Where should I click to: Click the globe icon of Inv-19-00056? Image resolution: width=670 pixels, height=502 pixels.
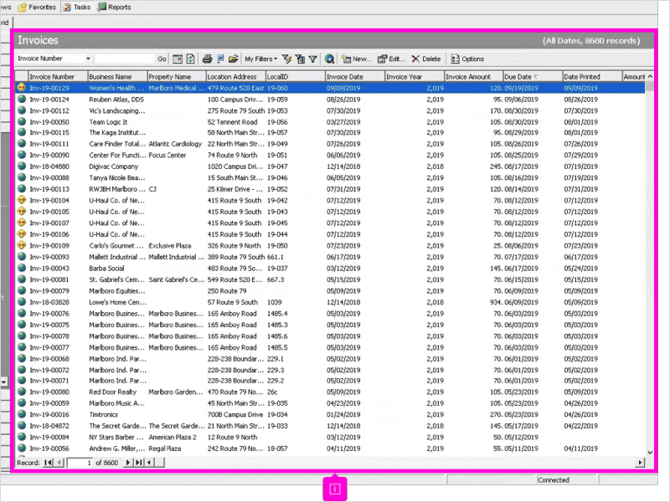21,448
